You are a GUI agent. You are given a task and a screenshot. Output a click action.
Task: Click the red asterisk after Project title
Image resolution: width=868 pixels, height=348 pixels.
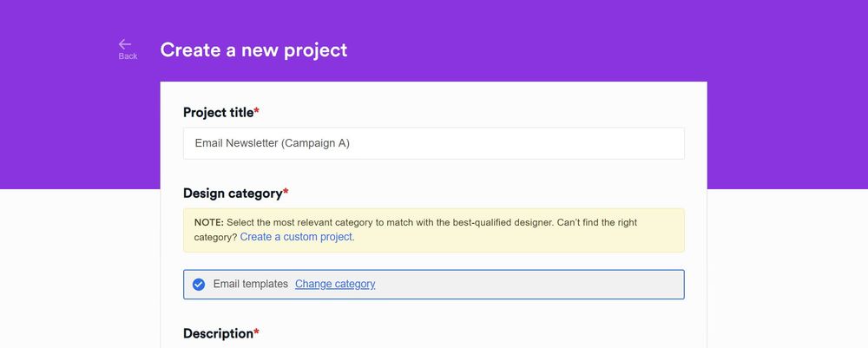[257, 112]
